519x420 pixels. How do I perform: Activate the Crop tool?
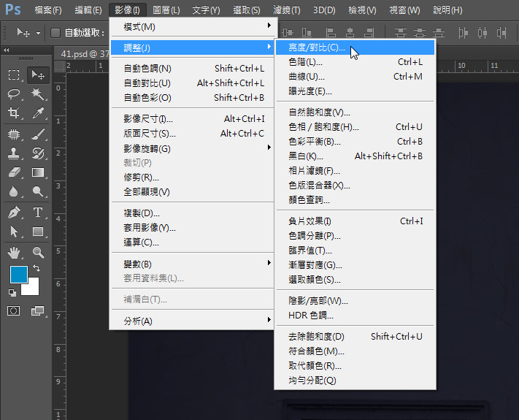click(x=14, y=113)
